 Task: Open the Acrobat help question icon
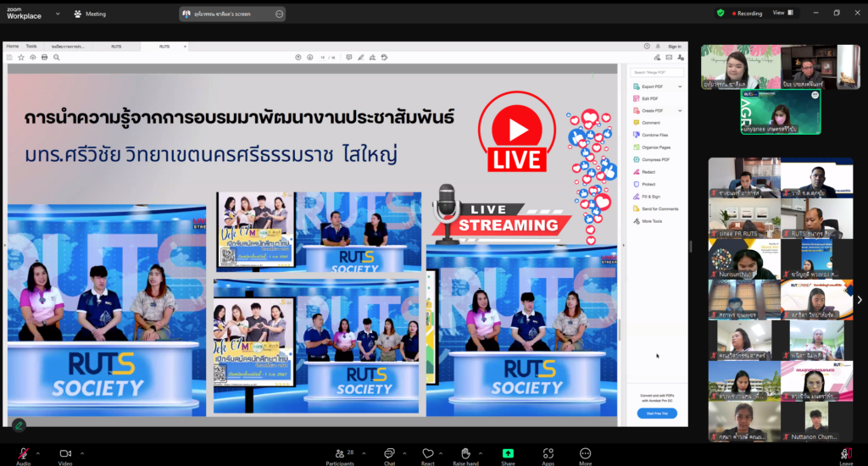tap(647, 47)
